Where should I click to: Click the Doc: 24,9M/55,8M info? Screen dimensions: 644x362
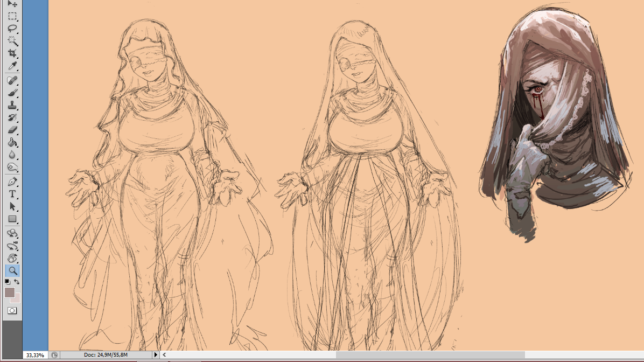(106, 354)
